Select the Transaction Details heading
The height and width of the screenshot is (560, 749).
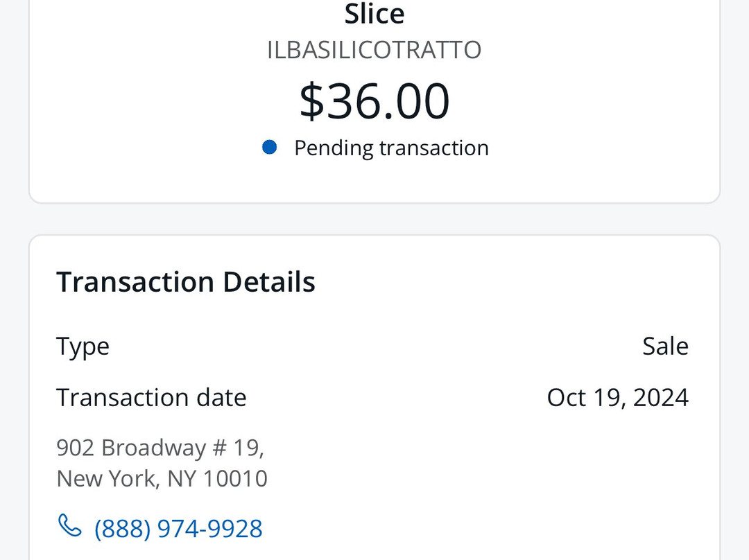186,282
